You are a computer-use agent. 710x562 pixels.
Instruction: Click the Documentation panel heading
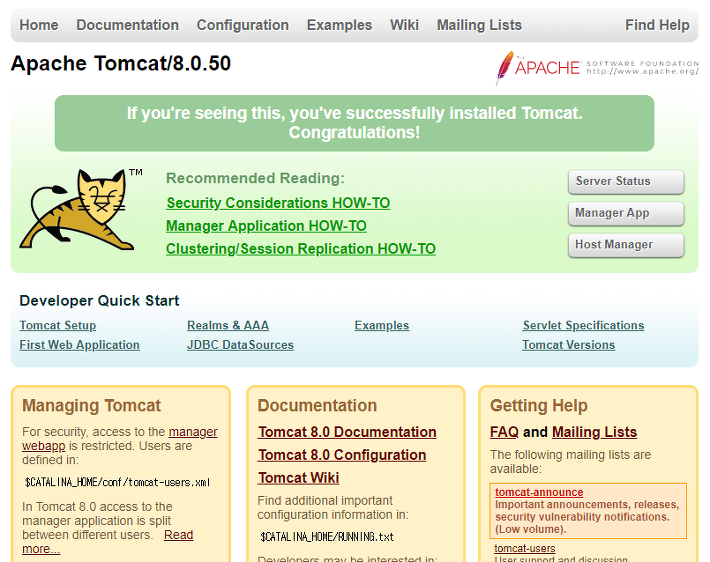(x=317, y=406)
